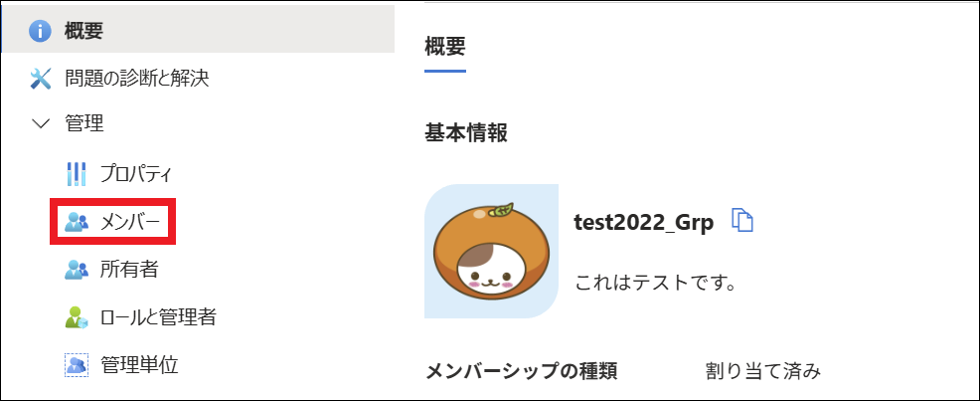Image resolution: width=980 pixels, height=401 pixels.
Task: Click the test2022_Grp group name text
Action: (x=644, y=224)
